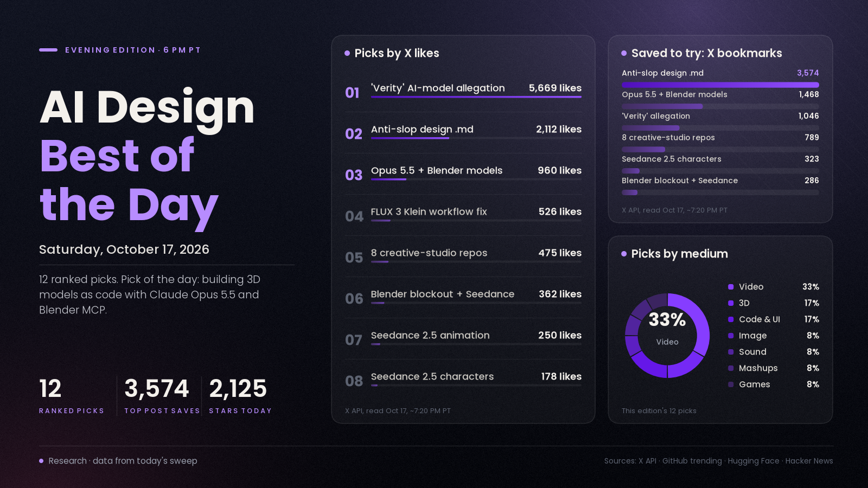
Task: Click Blender blockout + Seedance in bookmarks panel
Action: [x=680, y=181]
